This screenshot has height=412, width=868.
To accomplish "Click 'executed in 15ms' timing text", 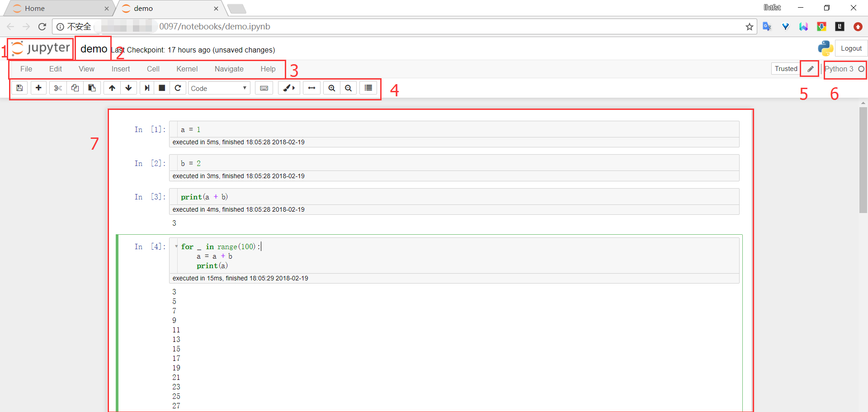I will click(x=240, y=278).
